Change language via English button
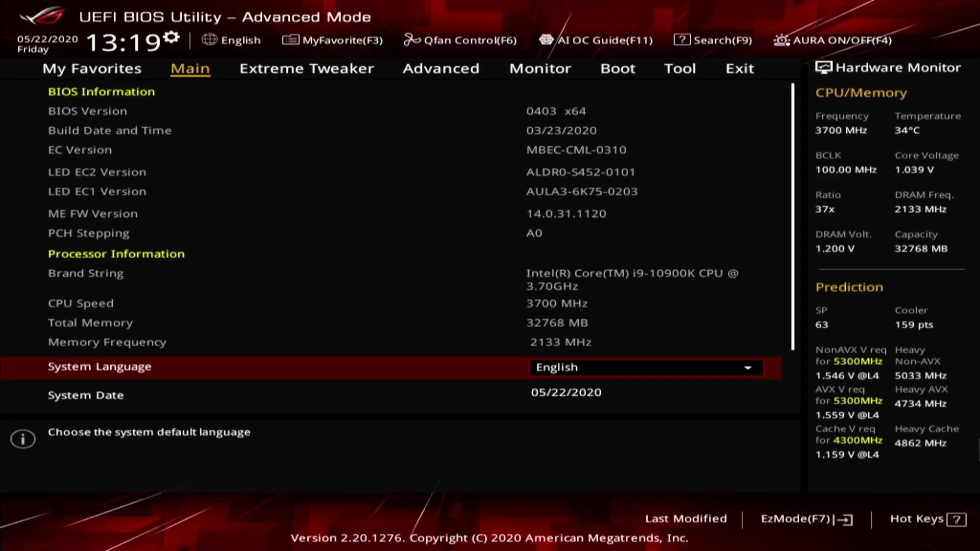Viewport: 980px width, 551px height. coord(231,40)
